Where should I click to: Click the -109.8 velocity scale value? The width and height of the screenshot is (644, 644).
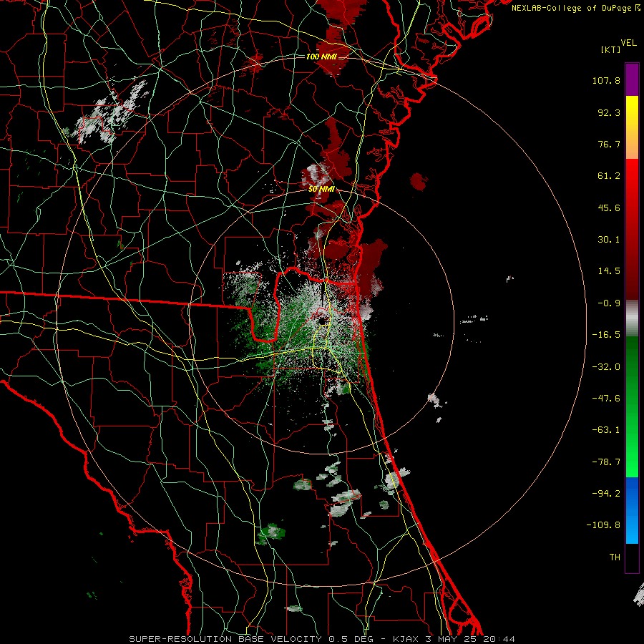pos(603,525)
